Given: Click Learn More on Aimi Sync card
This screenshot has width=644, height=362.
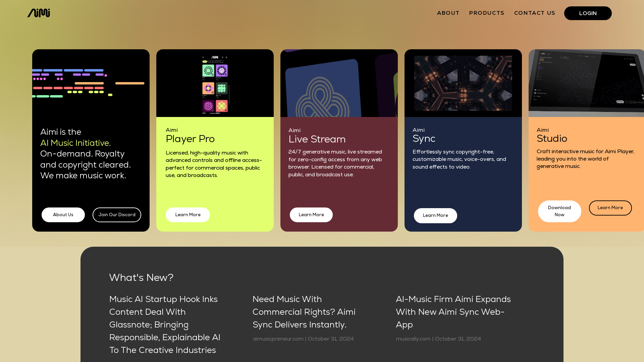Looking at the screenshot, I should point(435,215).
